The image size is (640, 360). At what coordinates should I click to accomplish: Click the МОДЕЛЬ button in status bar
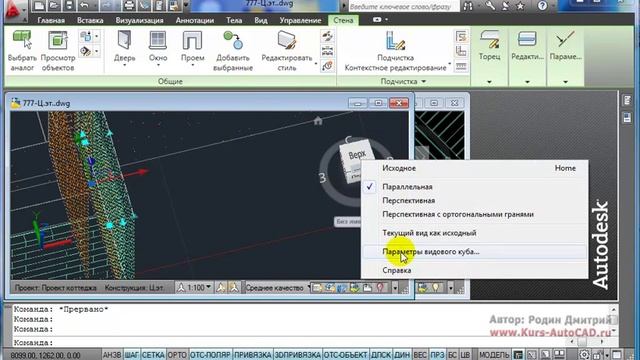coord(494,355)
